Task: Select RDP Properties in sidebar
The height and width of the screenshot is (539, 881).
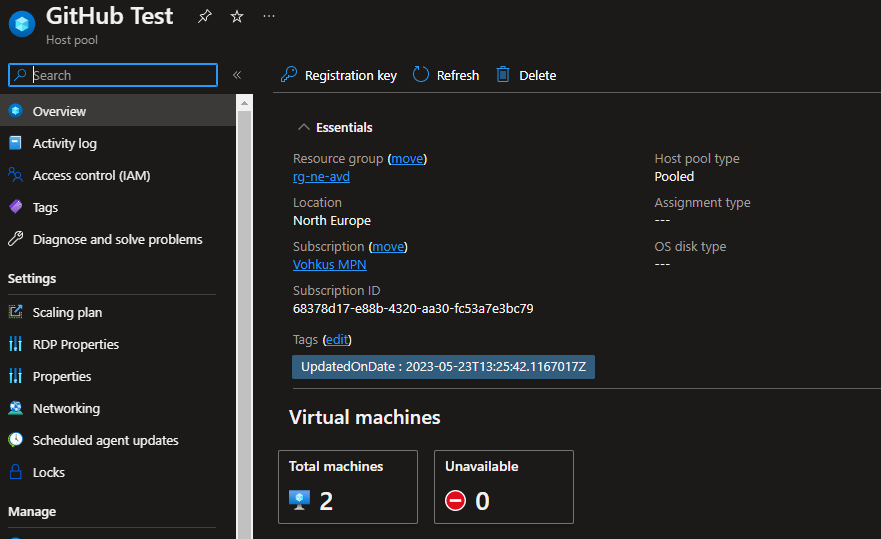Action: point(75,344)
